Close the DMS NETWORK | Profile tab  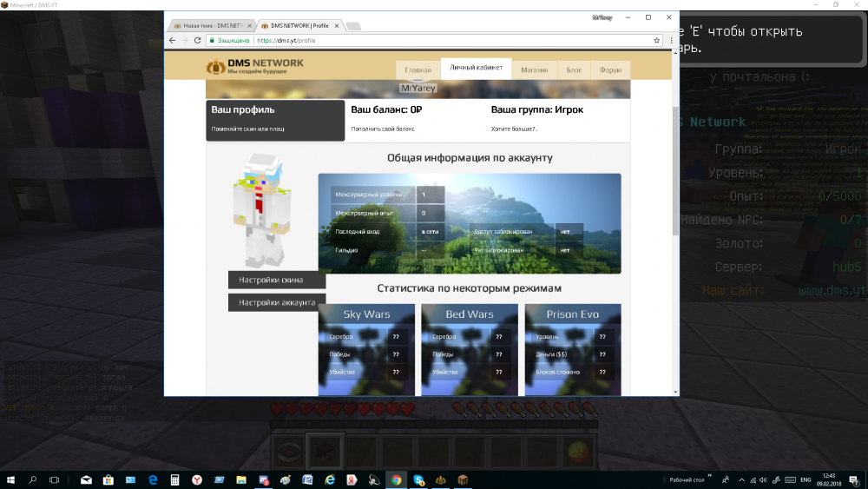[x=337, y=25]
